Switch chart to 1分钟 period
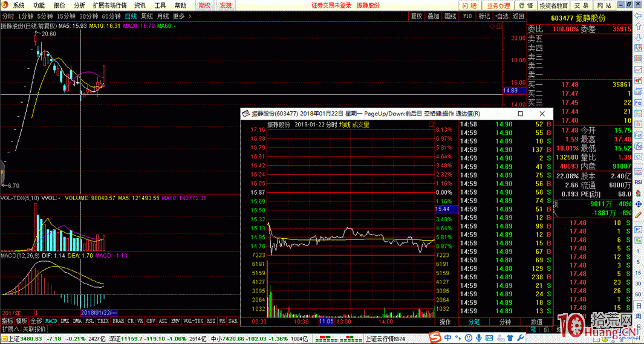 click(25, 16)
